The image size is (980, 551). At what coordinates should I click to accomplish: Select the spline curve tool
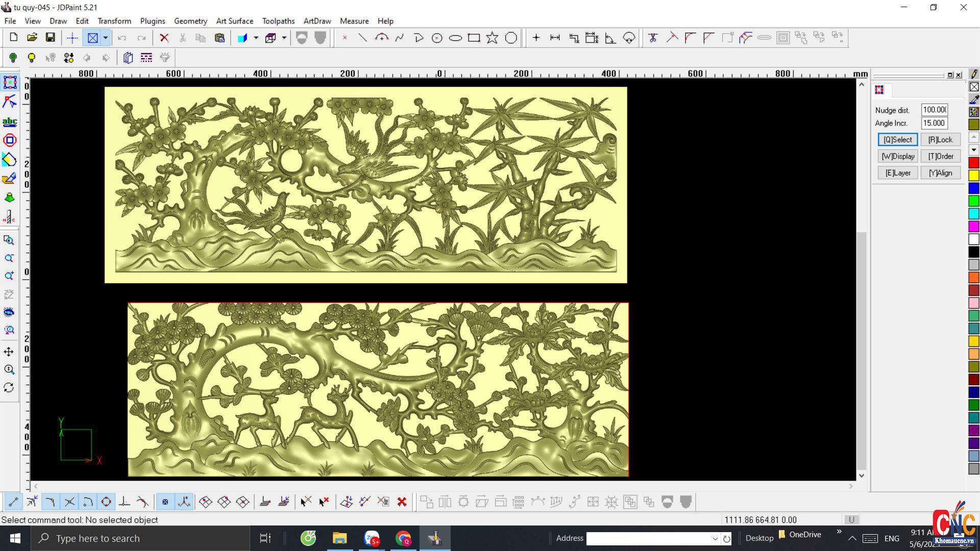400,38
